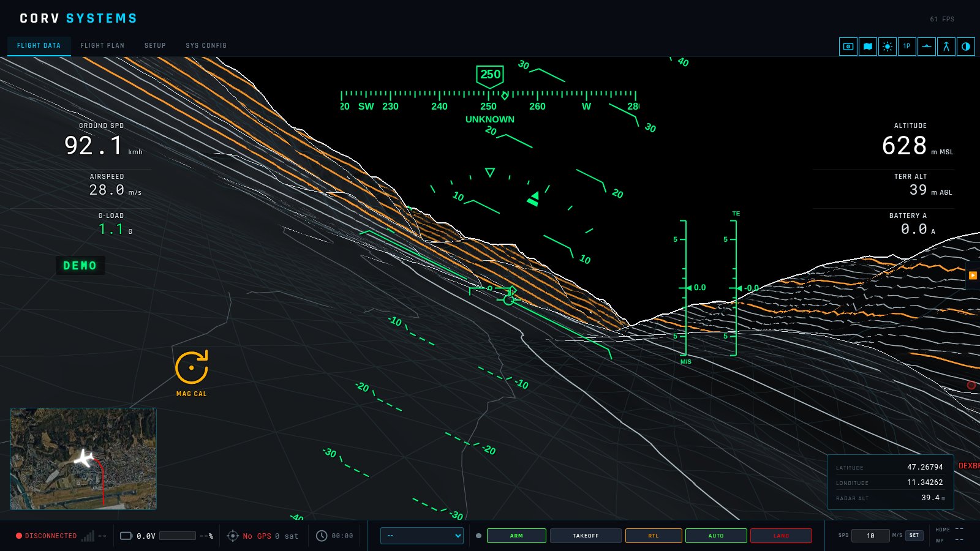Screen dimensions: 980x551
Task: Click the 39 terrain altitude value
Action: [x=918, y=190]
